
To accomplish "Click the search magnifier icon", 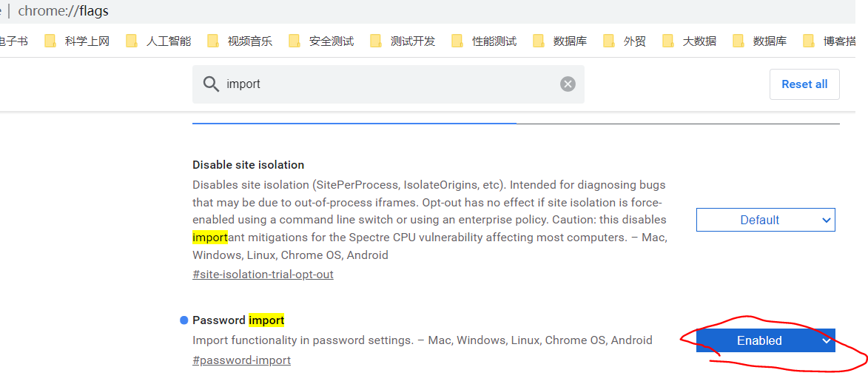I will pyautogui.click(x=211, y=84).
